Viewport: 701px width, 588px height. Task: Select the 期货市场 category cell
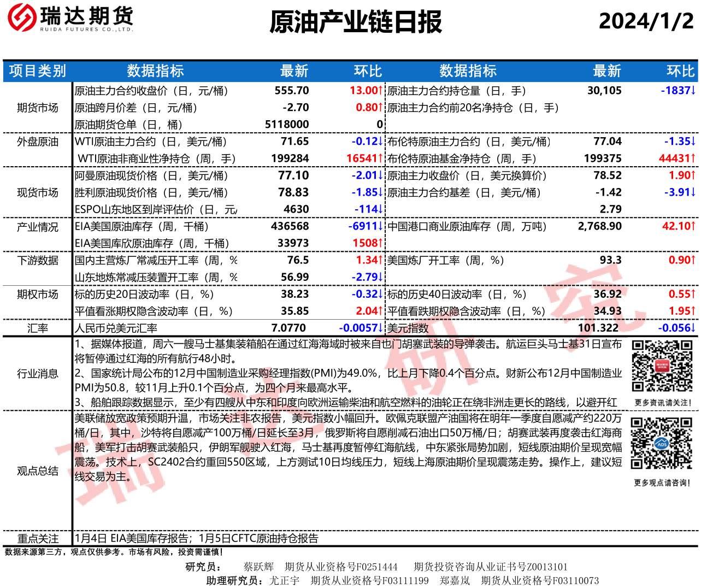coord(37,108)
